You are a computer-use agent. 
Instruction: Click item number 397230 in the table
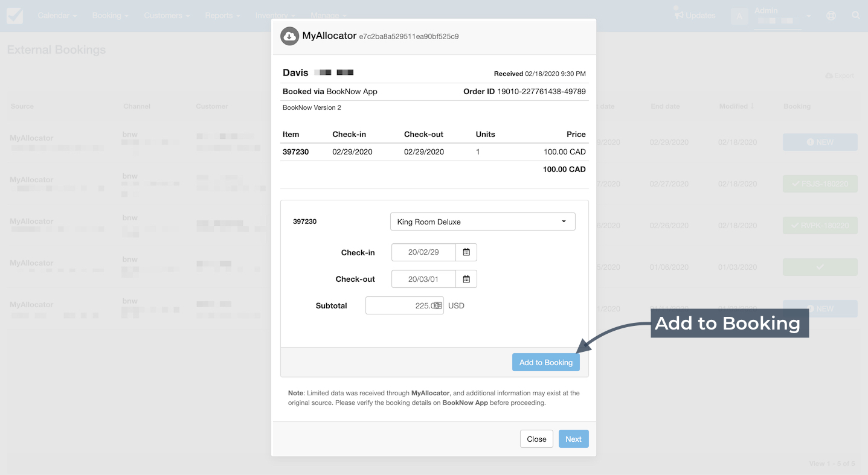tap(296, 151)
